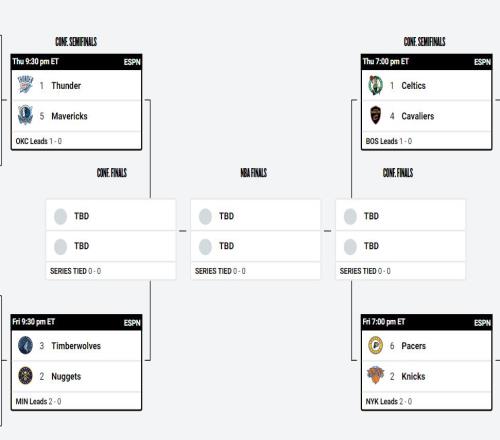Open the NYK Leads 2-0 series status
This screenshot has height=440, width=500.
pyautogui.click(x=389, y=401)
